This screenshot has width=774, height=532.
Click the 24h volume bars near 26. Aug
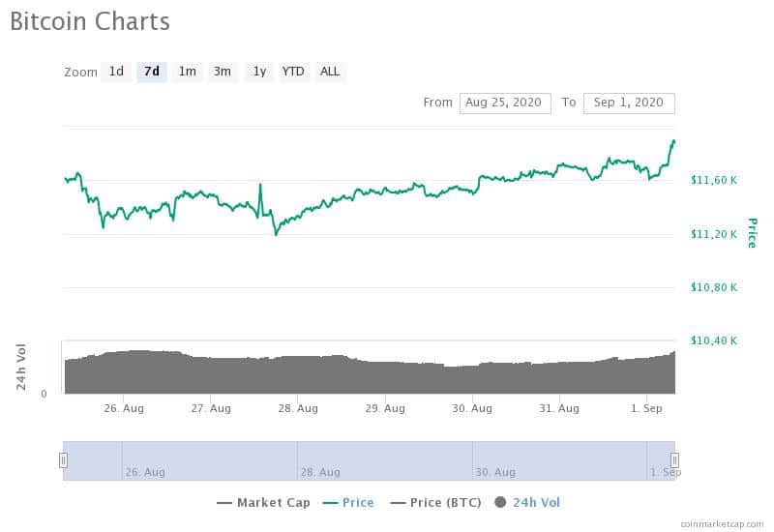pyautogui.click(x=124, y=372)
